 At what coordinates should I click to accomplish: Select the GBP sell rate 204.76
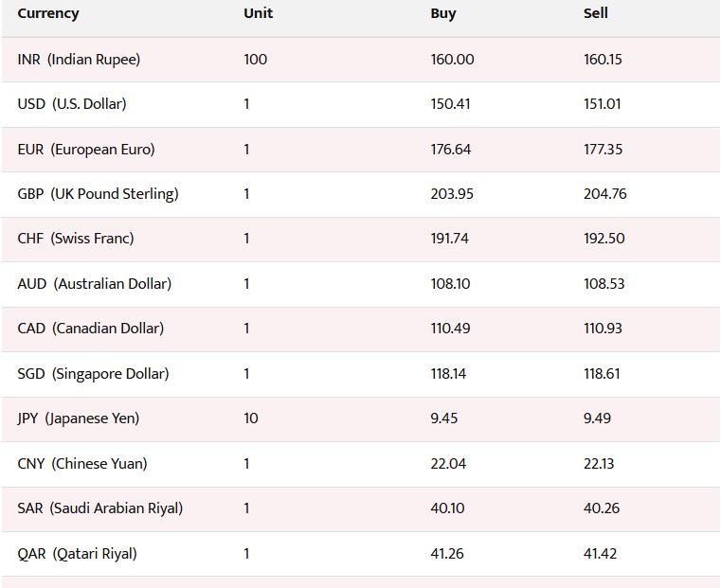pos(604,194)
